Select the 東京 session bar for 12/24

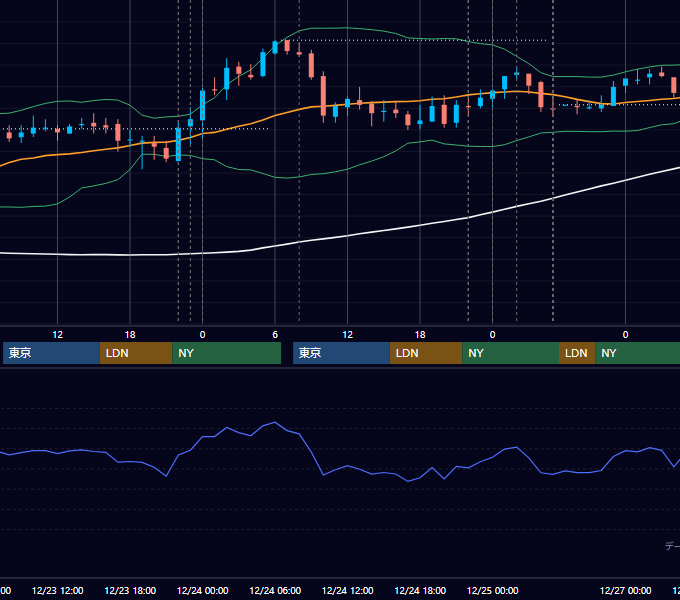341,353
